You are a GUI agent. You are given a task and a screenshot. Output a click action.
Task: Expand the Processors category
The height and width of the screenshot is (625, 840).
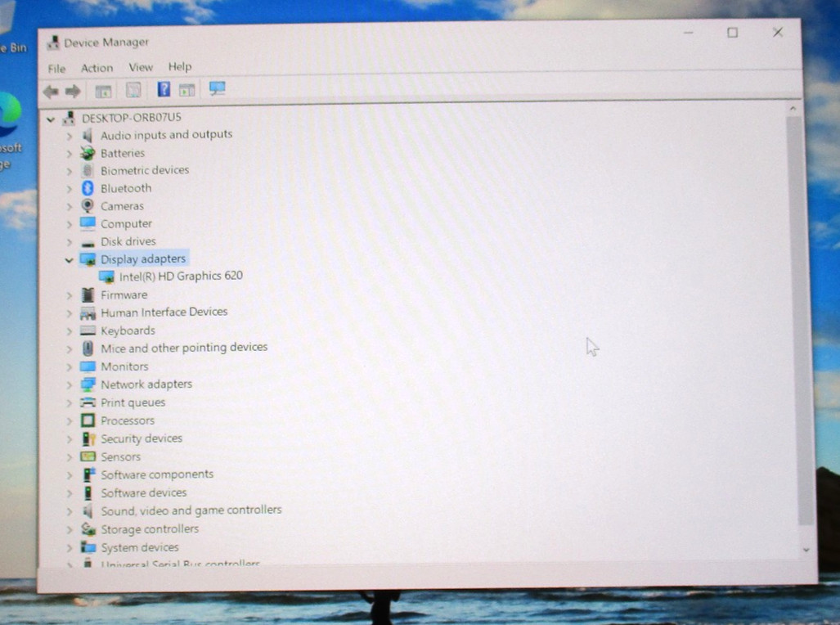(x=69, y=422)
